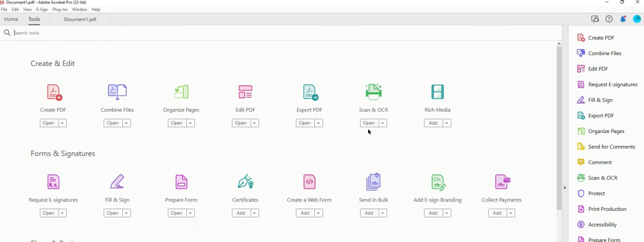Viewport: 644px width, 242px height.
Task: Click the Rich Media film icon
Action: click(x=437, y=91)
